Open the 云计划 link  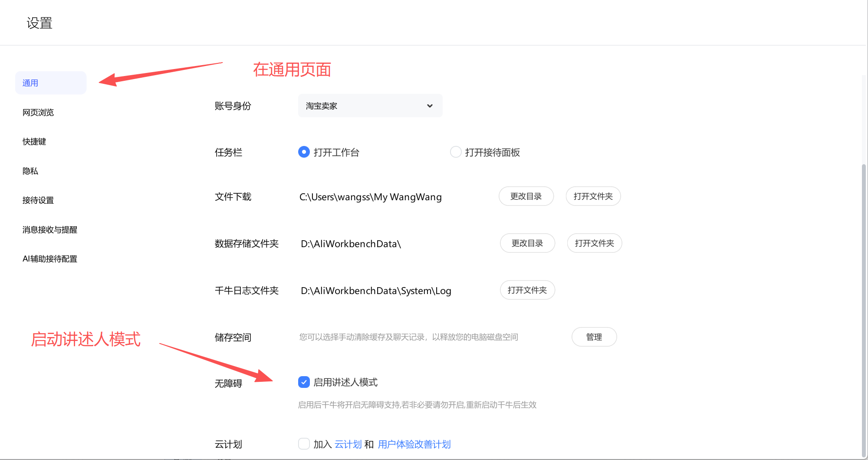pos(348,444)
